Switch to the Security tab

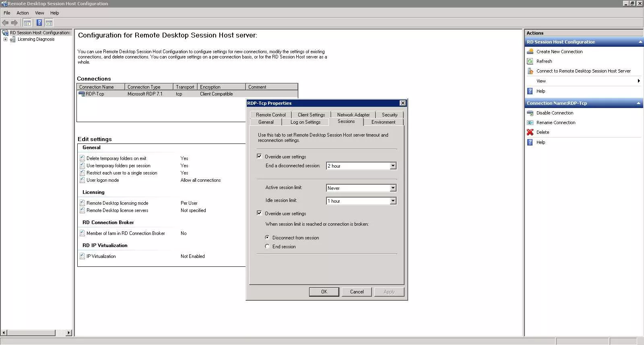[390, 115]
